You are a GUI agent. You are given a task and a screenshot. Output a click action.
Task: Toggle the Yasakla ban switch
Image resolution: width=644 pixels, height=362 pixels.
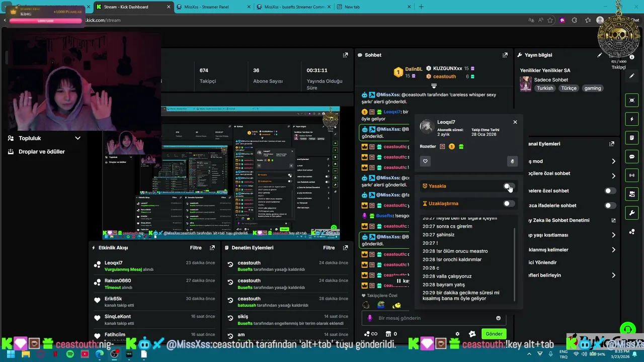click(x=509, y=186)
